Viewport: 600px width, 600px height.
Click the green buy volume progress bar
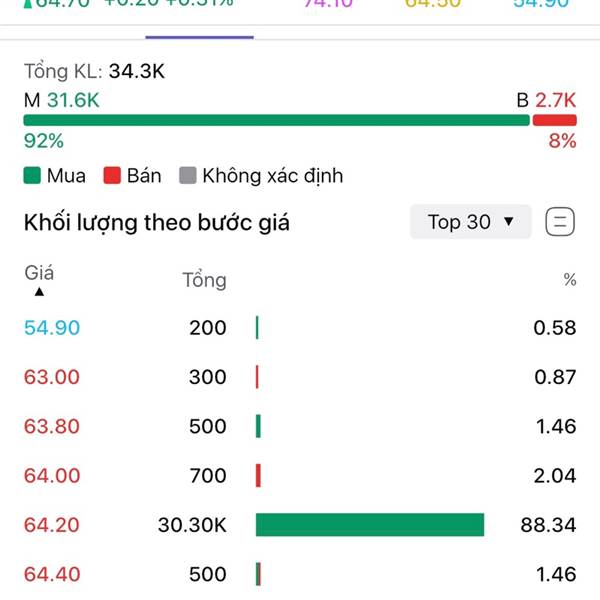click(277, 120)
